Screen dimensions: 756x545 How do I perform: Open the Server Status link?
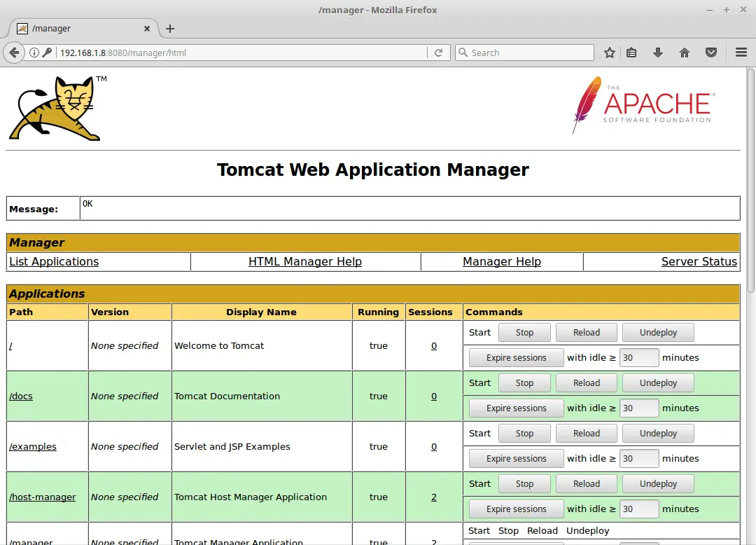coord(699,261)
